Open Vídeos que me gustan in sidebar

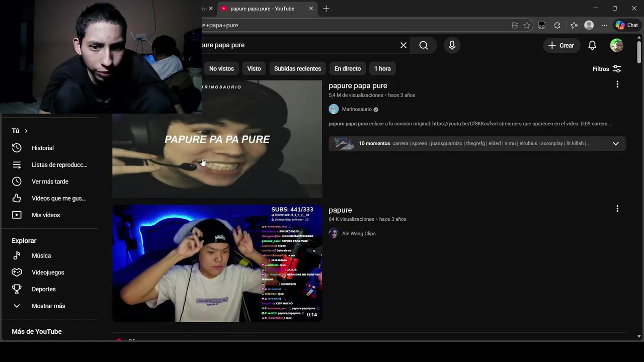[x=49, y=198]
